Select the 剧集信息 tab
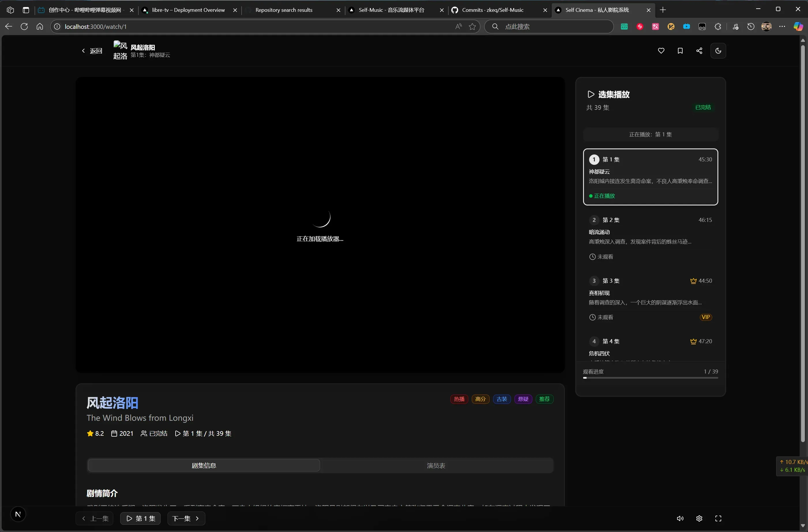 204,465
